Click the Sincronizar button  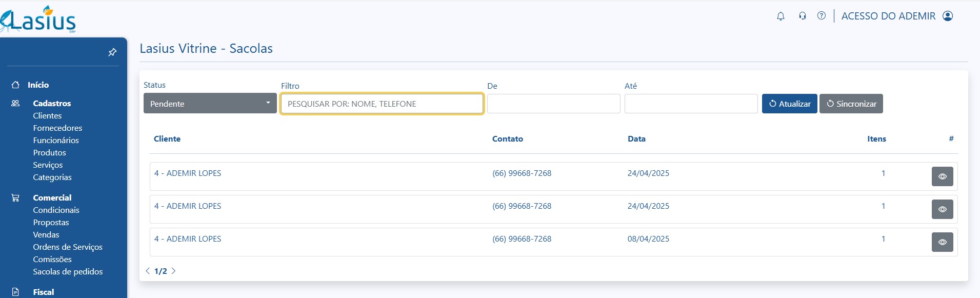coord(851,104)
